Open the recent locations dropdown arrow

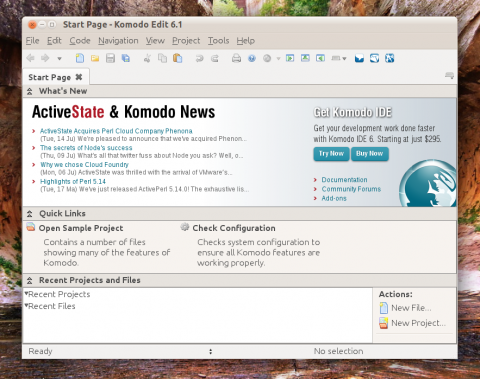59,59
